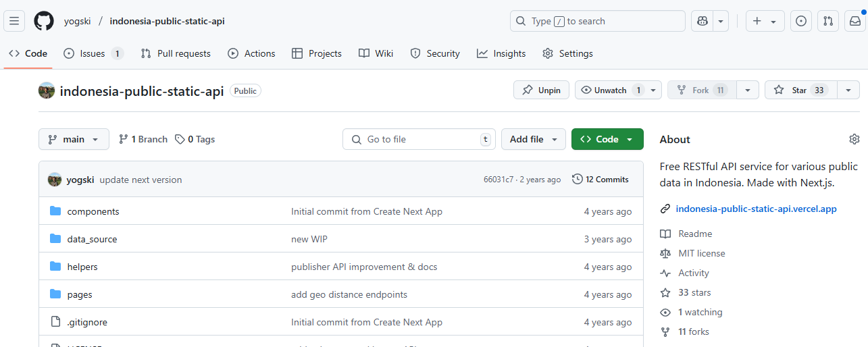Go to GitHub home via Octocat logo
The image size is (868, 347).
coord(44,21)
